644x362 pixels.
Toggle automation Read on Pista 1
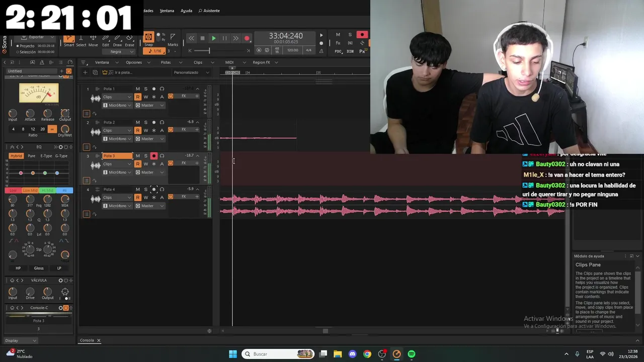[x=137, y=97]
